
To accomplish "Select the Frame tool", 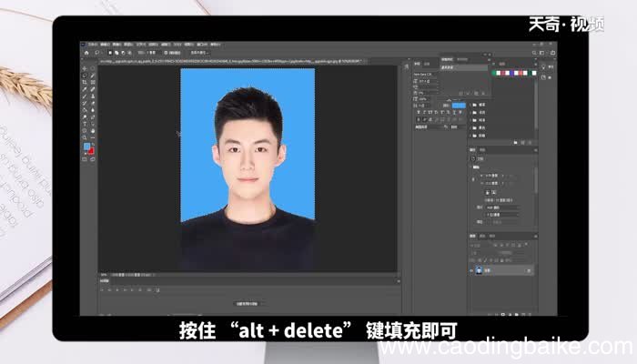I will tap(93, 83).
